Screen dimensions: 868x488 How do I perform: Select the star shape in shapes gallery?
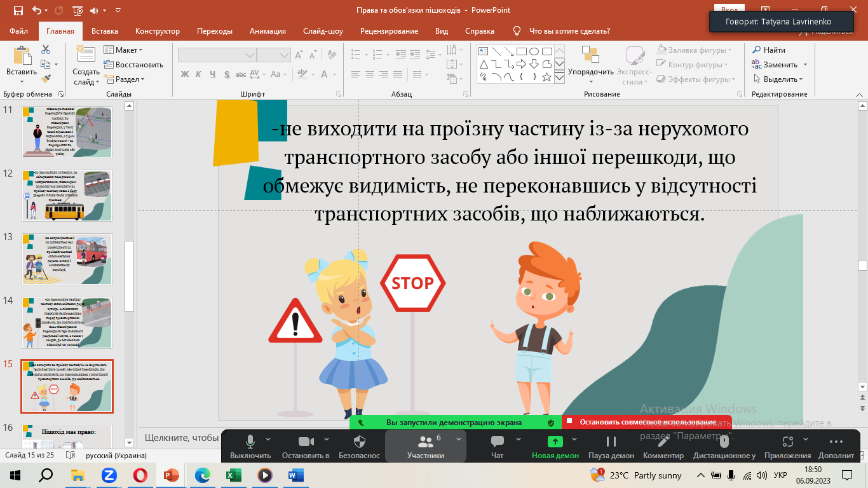tap(546, 77)
